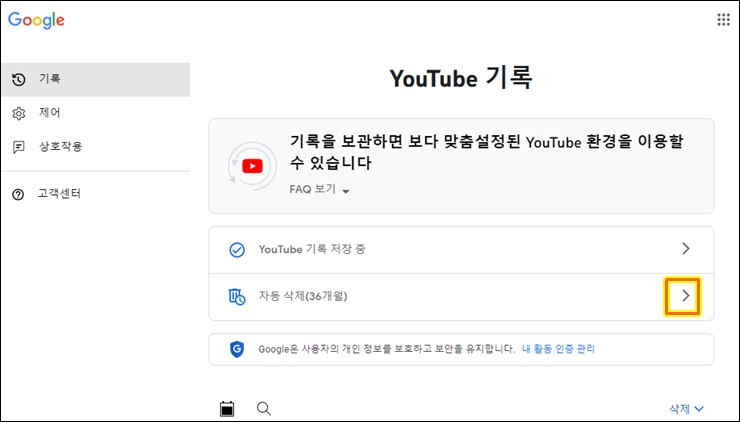Select 제어 in the sidebar
740x422 pixels.
coord(96,113)
